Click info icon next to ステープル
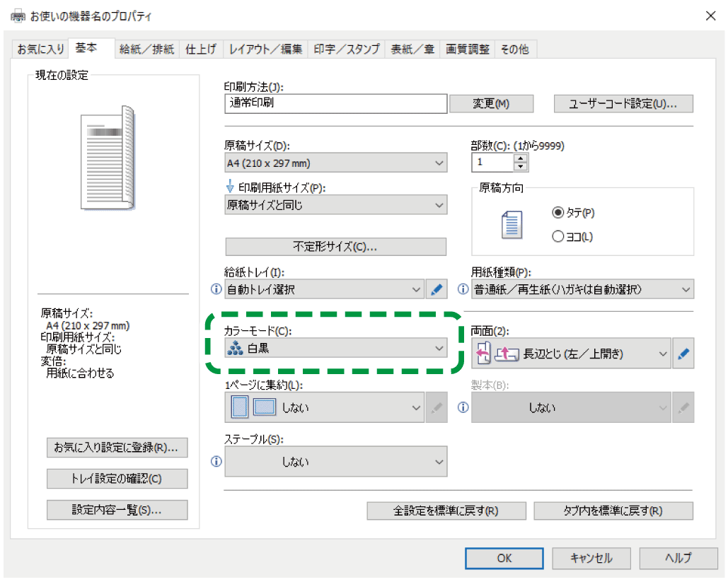This screenshot has width=728, height=582. [216, 461]
